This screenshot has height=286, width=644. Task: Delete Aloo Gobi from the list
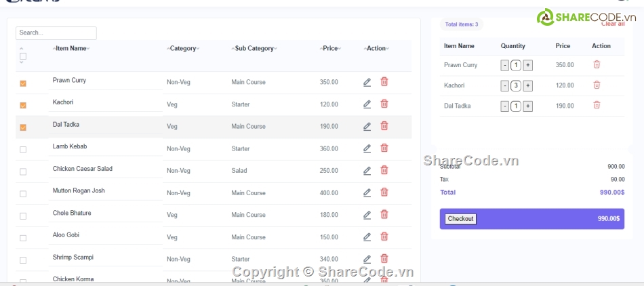tap(384, 237)
